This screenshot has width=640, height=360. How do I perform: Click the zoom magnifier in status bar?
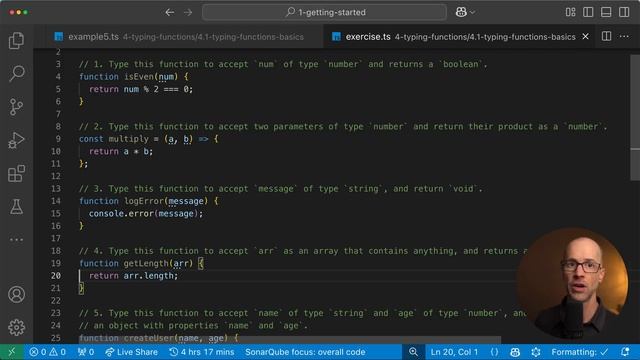tap(413, 352)
